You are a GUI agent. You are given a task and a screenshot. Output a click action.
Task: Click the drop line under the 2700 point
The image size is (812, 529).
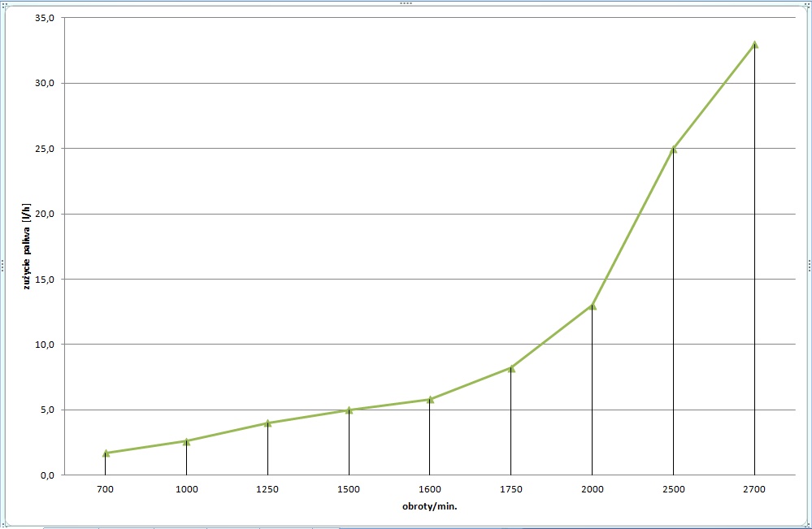click(x=754, y=262)
